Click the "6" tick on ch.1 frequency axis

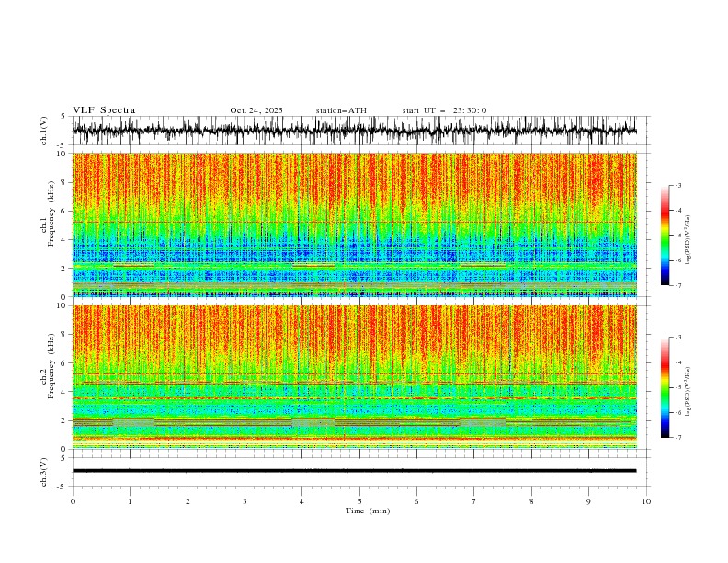click(x=64, y=211)
